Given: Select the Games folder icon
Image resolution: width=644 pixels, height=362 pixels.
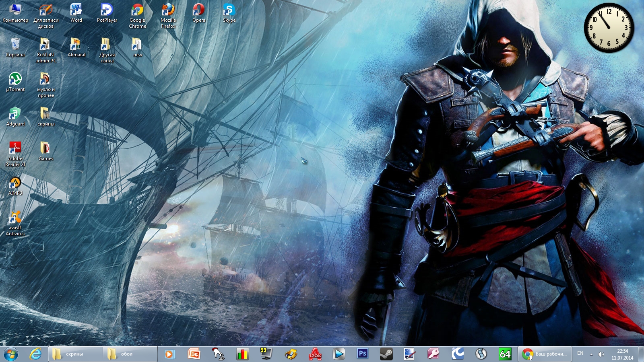Looking at the screenshot, I should (46, 151).
